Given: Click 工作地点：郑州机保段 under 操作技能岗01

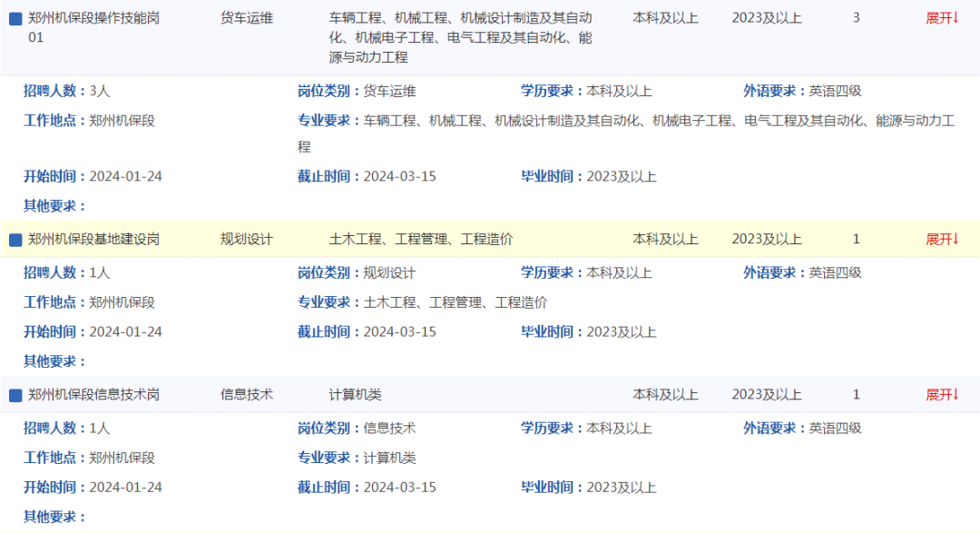Looking at the screenshot, I should [x=89, y=120].
